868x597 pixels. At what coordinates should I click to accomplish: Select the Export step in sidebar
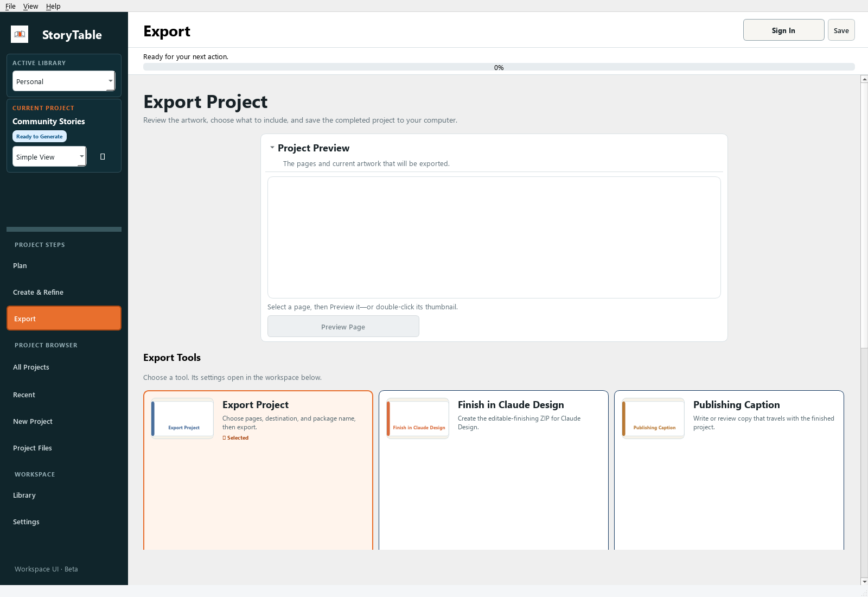[64, 319]
